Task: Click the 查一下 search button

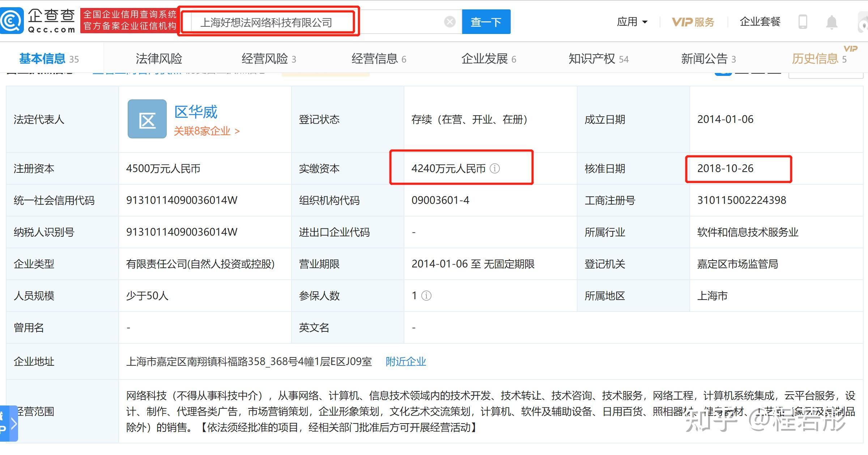Action: pyautogui.click(x=486, y=22)
